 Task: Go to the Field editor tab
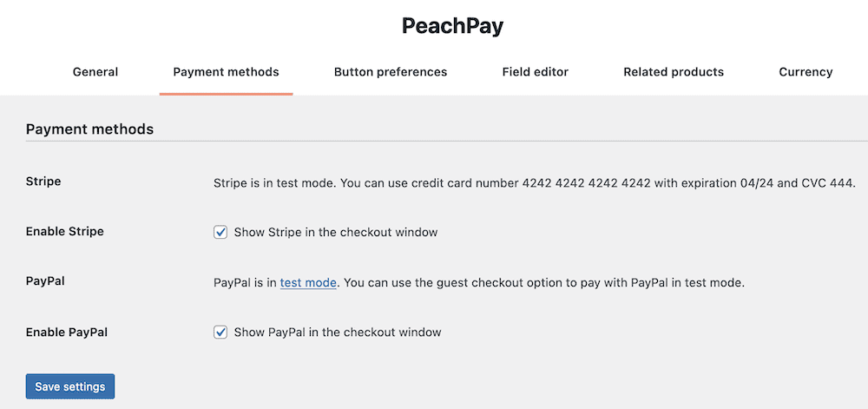(x=536, y=72)
